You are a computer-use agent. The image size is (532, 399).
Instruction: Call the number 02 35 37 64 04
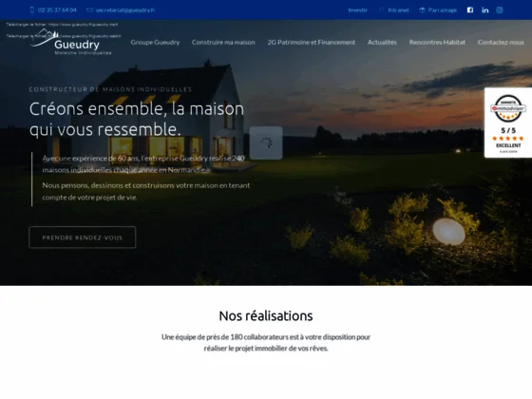pyautogui.click(x=57, y=9)
